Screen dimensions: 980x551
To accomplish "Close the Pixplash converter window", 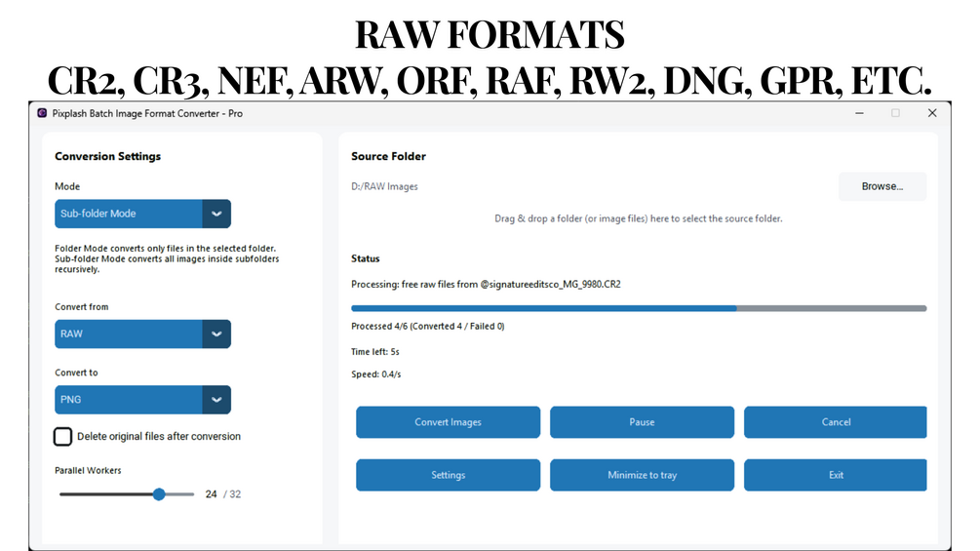I will point(932,113).
